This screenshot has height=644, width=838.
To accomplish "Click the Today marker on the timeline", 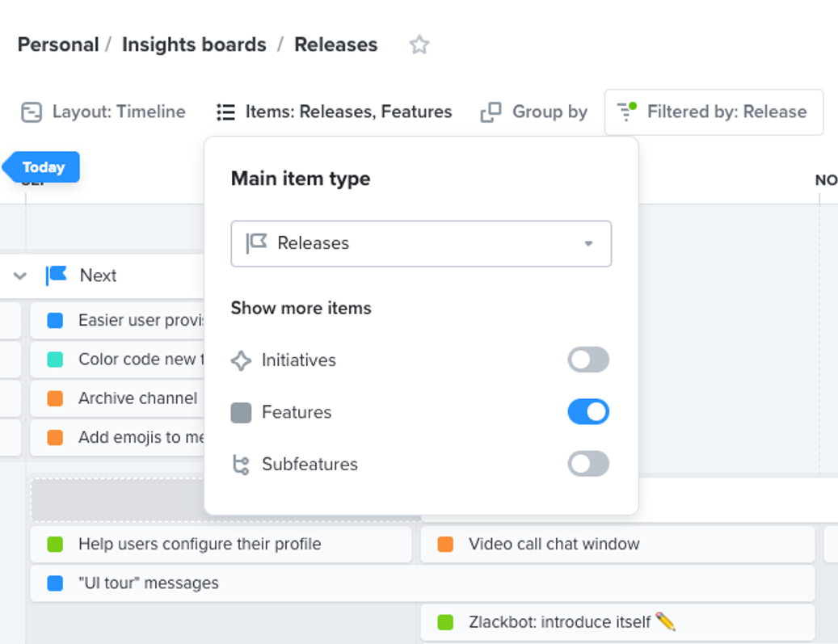I will click(x=40, y=167).
